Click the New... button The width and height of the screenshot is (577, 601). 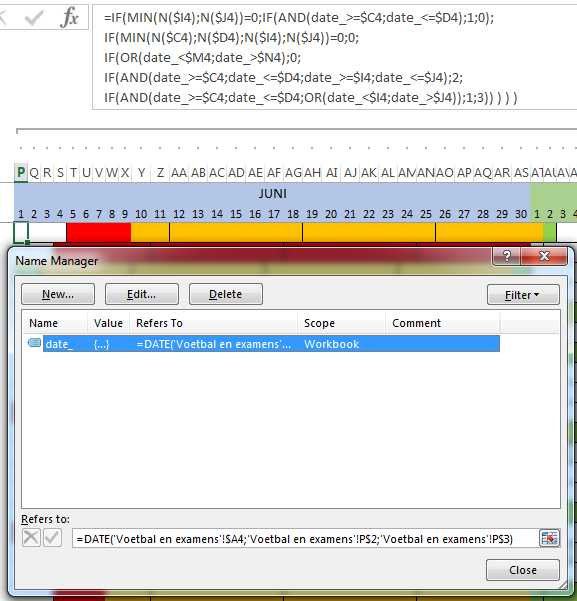(x=58, y=294)
